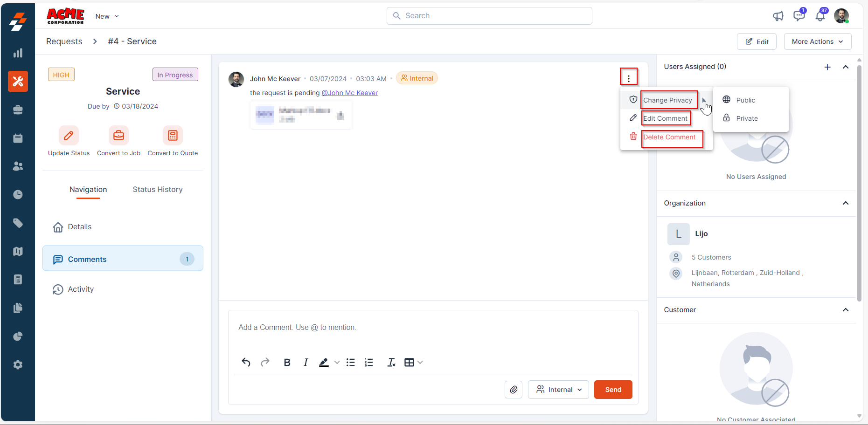Screen dimensions: 868x425
Task: Click the Search input field
Action: (489, 16)
